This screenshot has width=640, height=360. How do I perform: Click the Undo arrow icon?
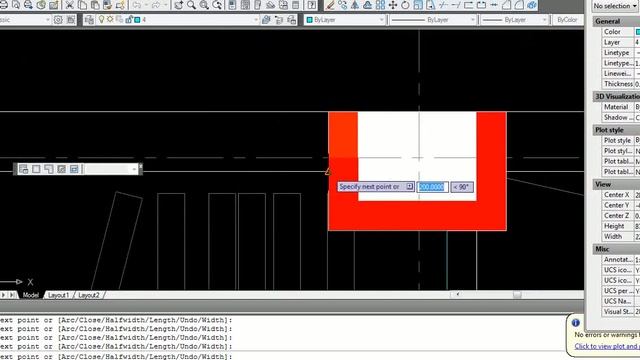point(137,5)
